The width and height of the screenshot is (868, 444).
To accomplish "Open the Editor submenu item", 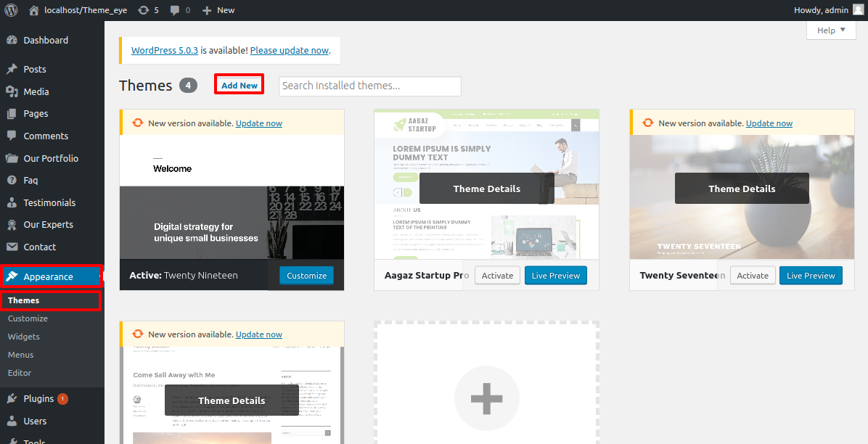I will pyautogui.click(x=20, y=373).
